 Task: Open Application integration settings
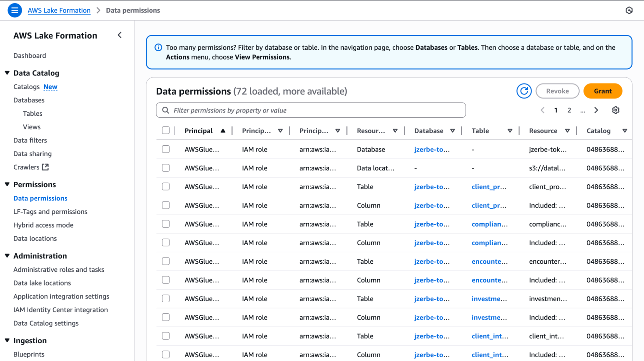[61, 297]
